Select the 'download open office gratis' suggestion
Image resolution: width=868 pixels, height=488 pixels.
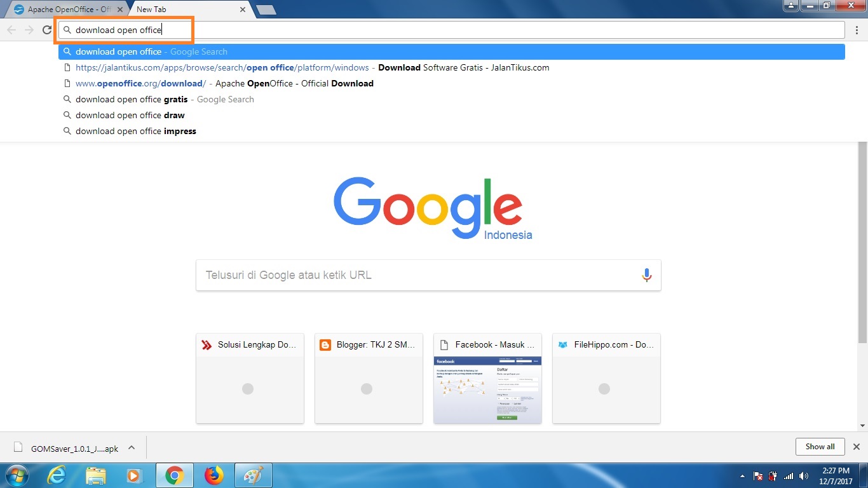click(131, 99)
